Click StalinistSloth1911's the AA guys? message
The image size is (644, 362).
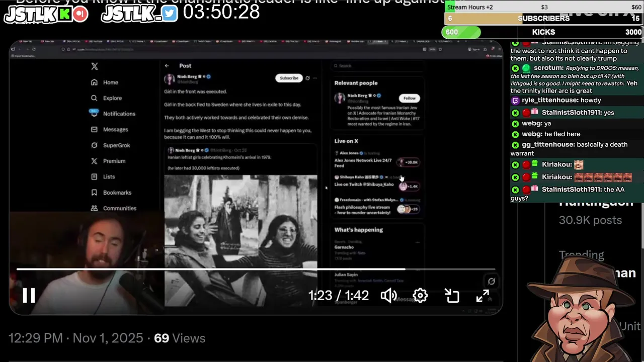(x=577, y=194)
